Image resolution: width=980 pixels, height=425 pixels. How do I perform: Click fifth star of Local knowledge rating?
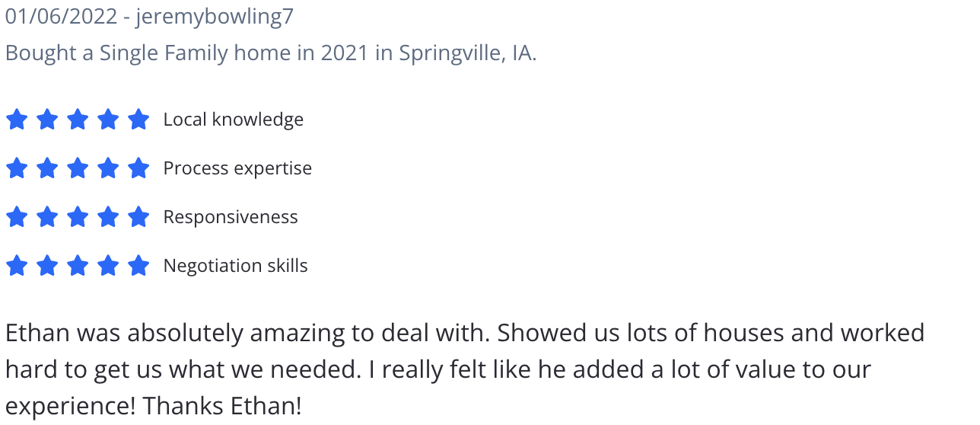click(138, 120)
